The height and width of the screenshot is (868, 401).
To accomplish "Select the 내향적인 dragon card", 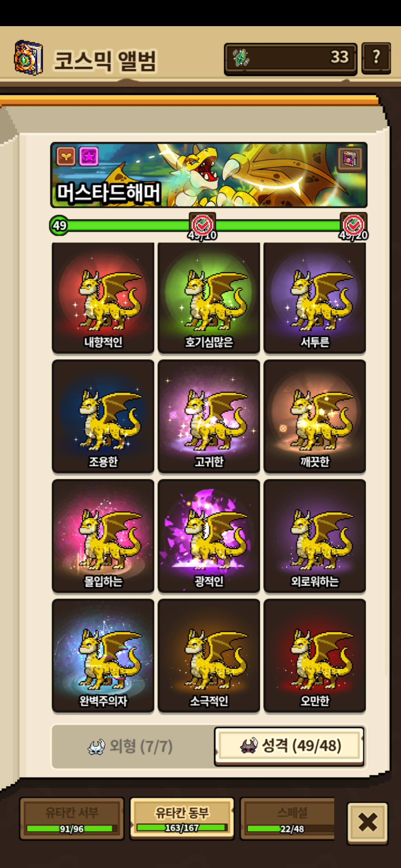I will (x=103, y=297).
